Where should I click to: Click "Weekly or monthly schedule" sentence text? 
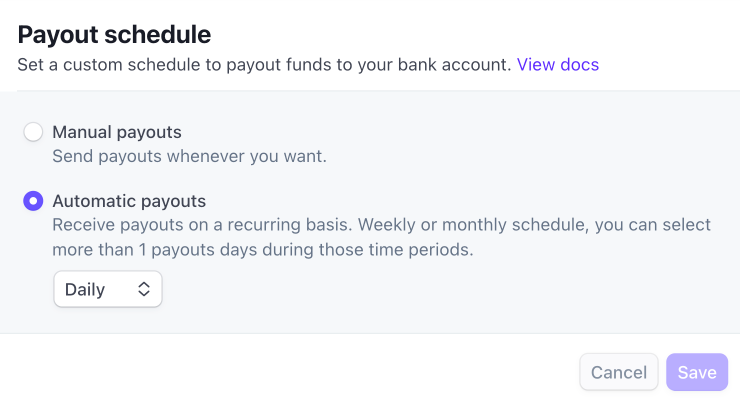click(x=470, y=225)
